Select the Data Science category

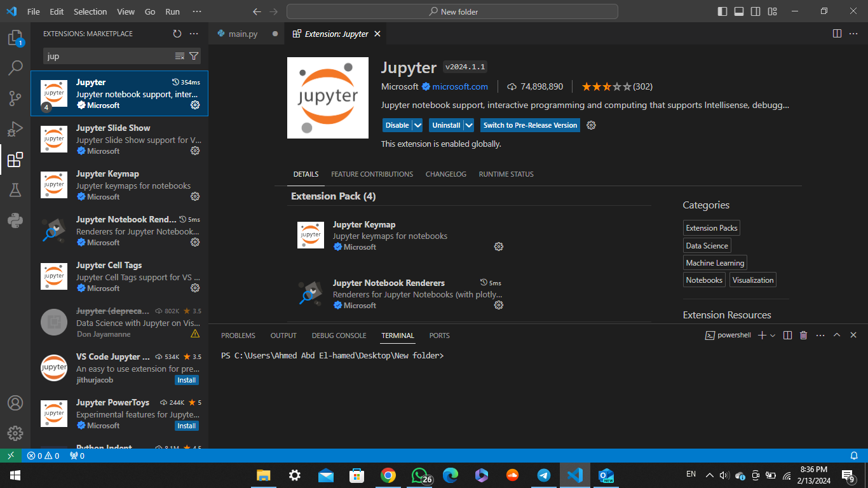point(707,246)
